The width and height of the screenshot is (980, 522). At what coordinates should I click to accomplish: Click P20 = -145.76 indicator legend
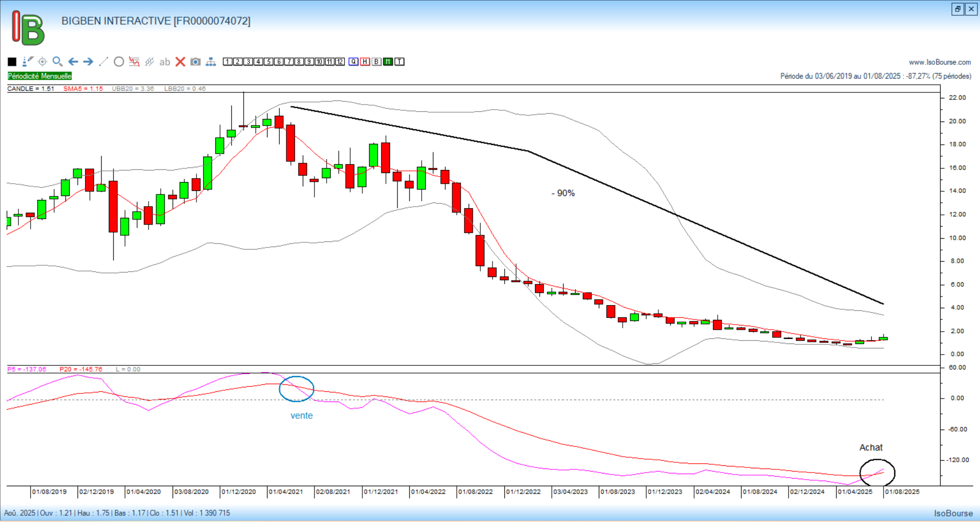81,369
